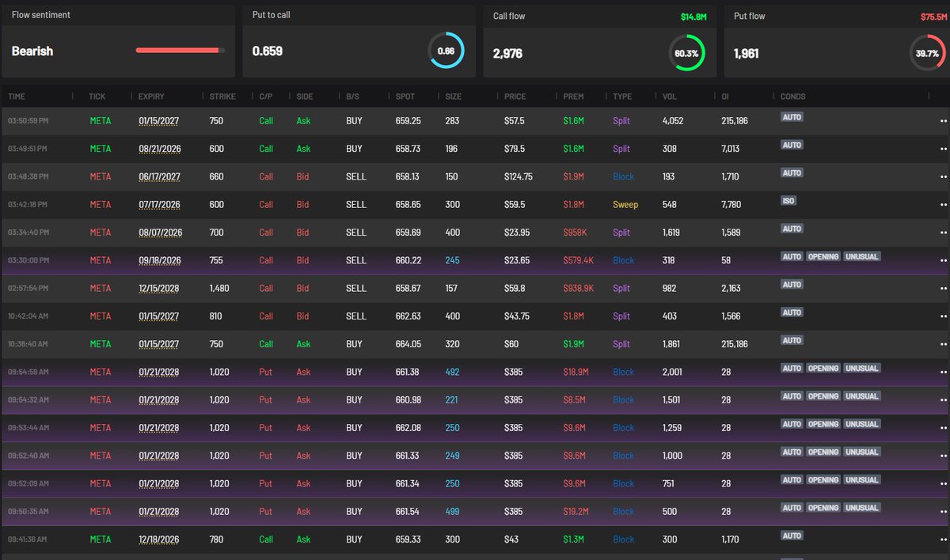The image size is (950, 560).
Task: Open row menu dots for 09:52:40 AM trade
Action: (943, 456)
